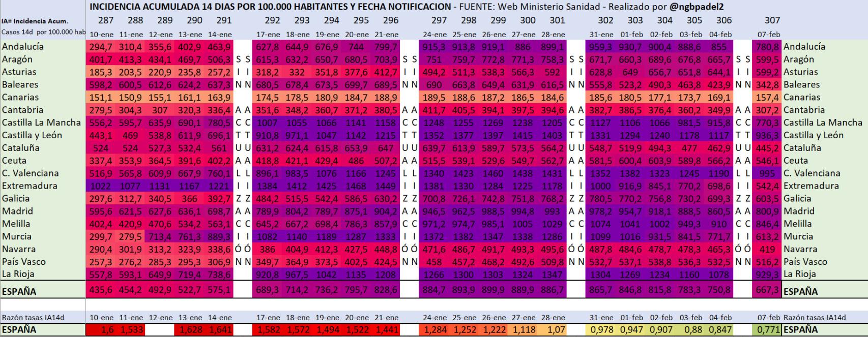Select C. Valenciana's 995 value for 07-feb
The width and height of the screenshot is (868, 337).
[x=768, y=173]
